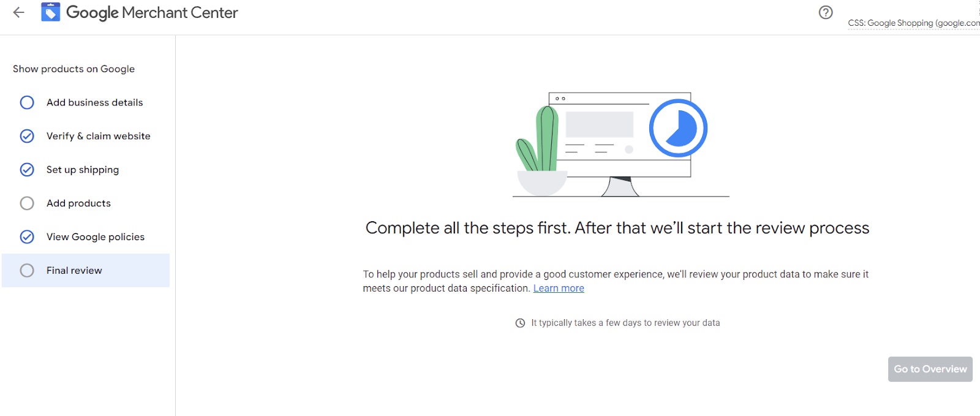Click the back arrow icon
980x416 pixels.
(19, 12)
